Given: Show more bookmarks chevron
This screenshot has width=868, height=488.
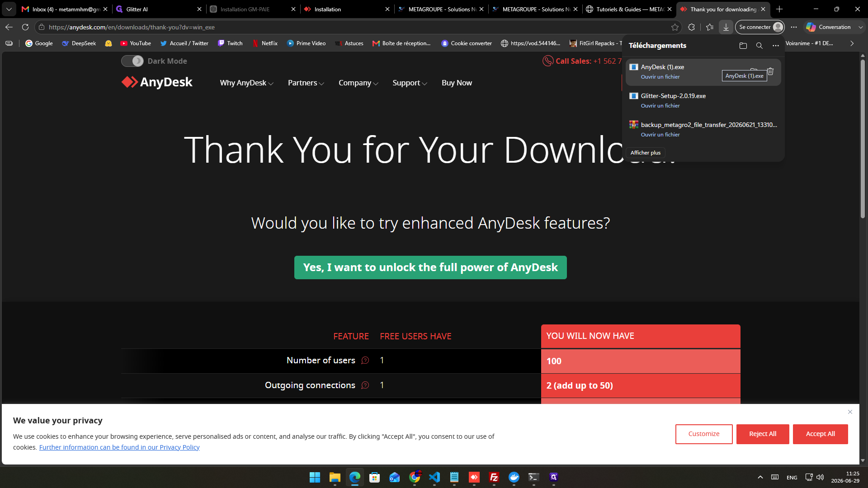Looking at the screenshot, I should 852,43.
